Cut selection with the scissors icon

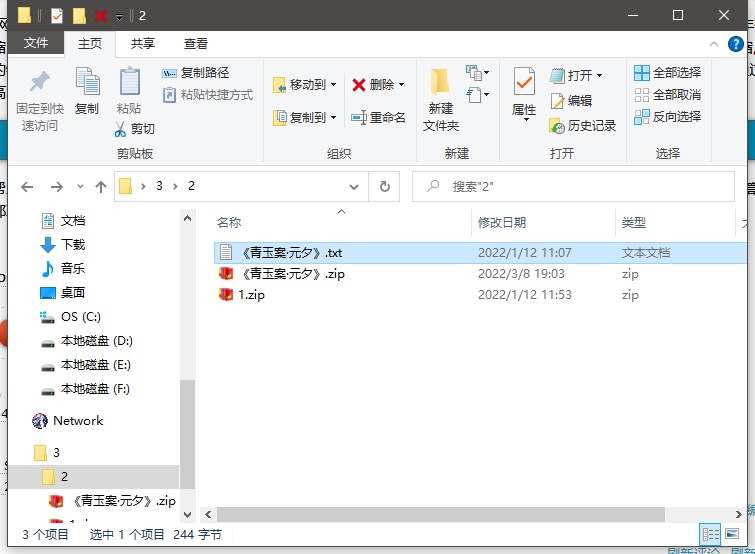pos(134,129)
